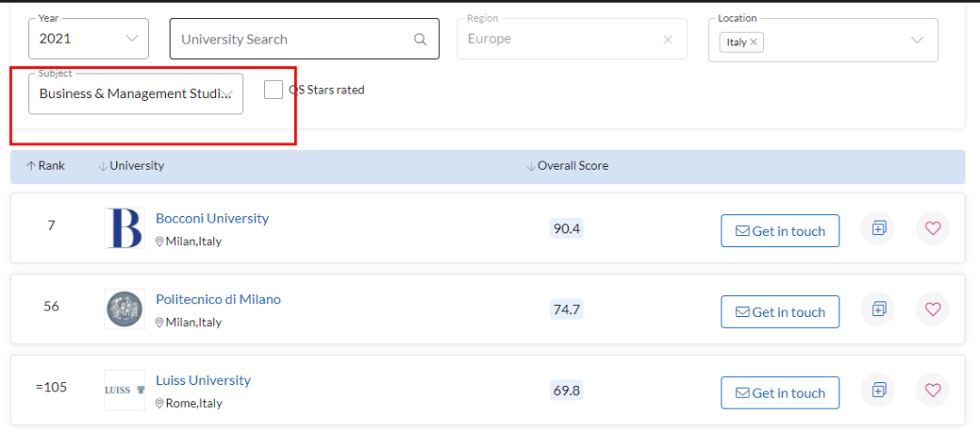The height and width of the screenshot is (434, 980).
Task: Add Bocconi University to compare
Action: click(x=878, y=228)
